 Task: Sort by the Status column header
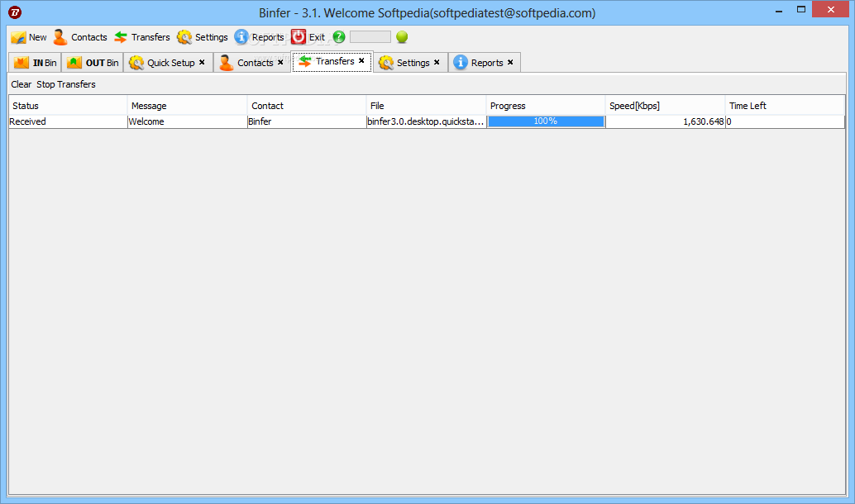[x=68, y=106]
